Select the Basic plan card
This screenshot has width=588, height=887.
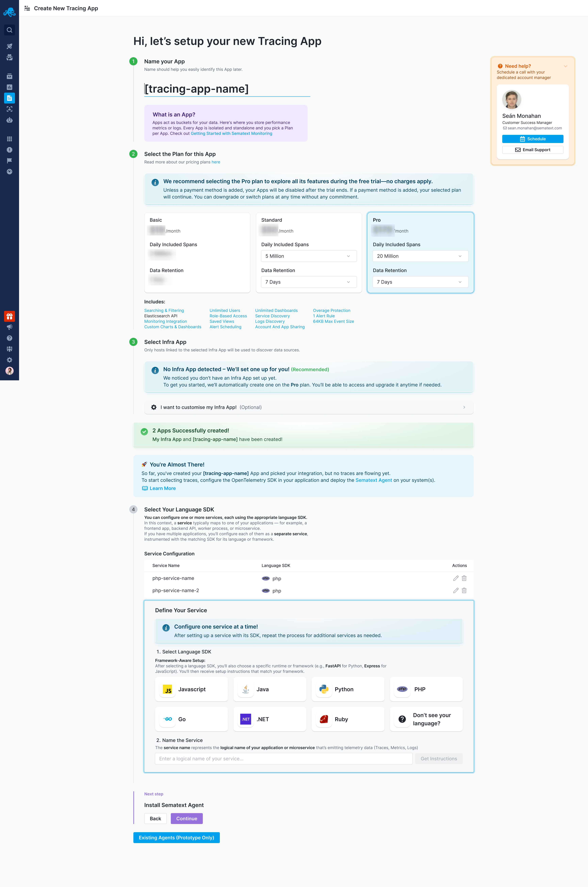pyautogui.click(x=197, y=252)
